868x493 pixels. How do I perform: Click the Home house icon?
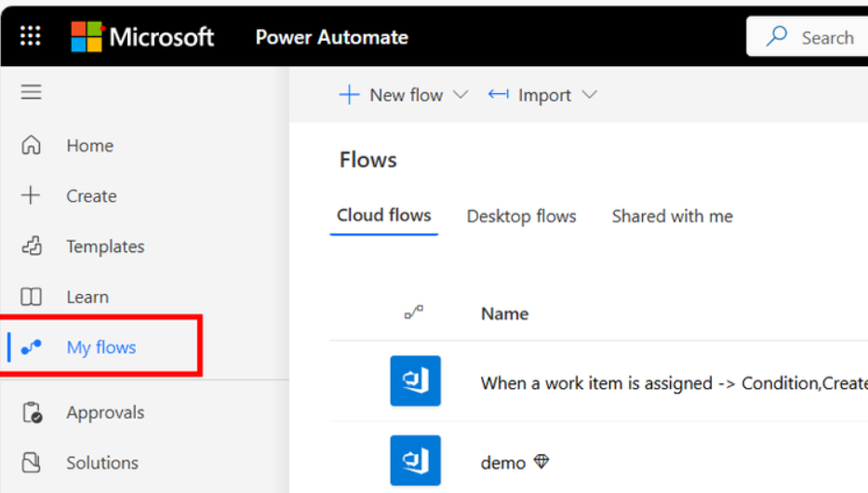coord(31,145)
